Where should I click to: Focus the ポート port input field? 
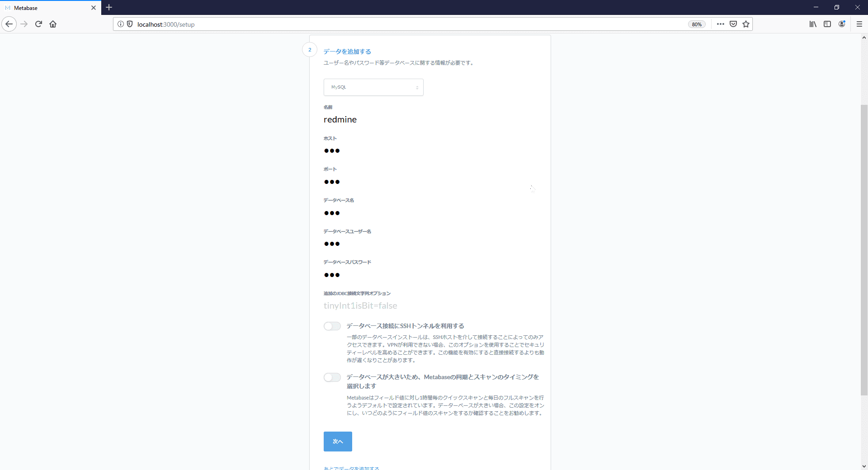[429, 182]
